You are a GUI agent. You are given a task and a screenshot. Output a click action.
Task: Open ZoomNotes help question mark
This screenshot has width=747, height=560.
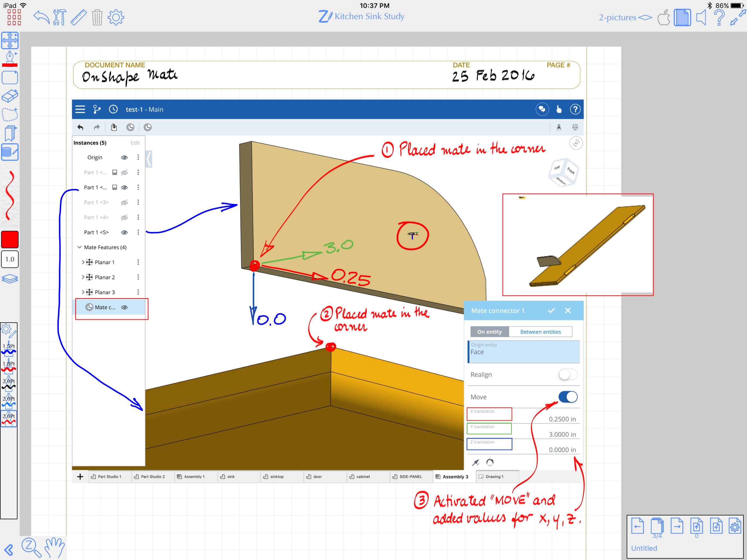click(x=719, y=17)
